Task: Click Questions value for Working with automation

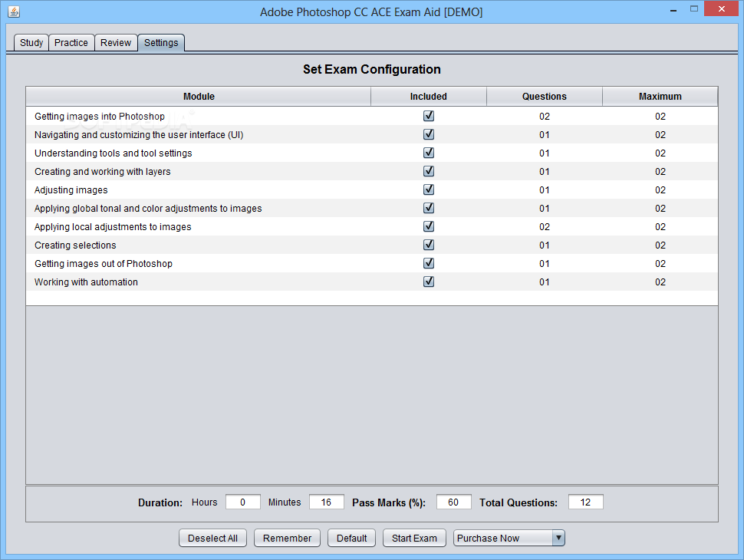Action: tap(545, 282)
